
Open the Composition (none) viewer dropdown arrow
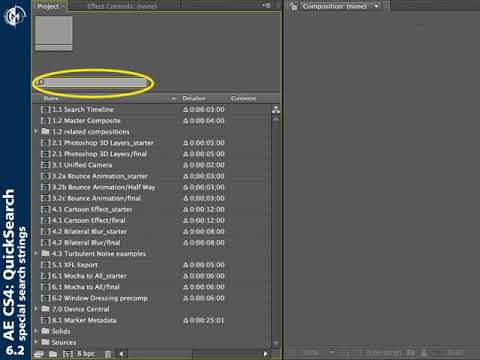coord(376,6)
